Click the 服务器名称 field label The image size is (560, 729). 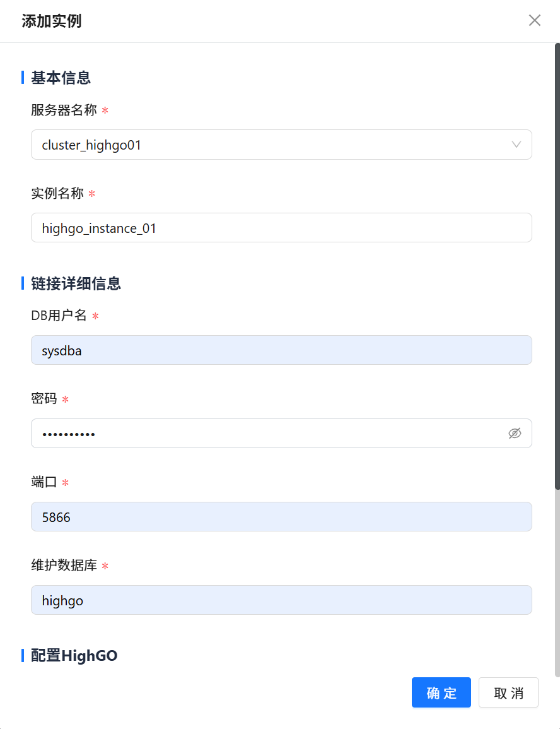[64, 110]
